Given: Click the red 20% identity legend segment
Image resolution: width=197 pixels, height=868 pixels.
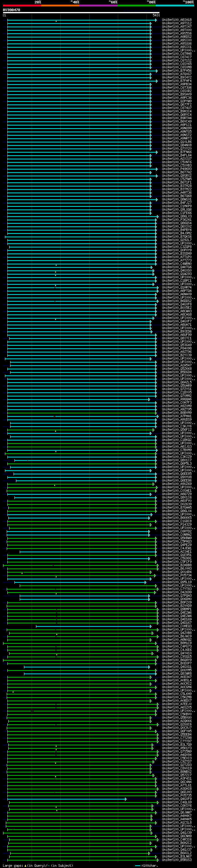Looking at the screenshot, I should click(22, 6).
